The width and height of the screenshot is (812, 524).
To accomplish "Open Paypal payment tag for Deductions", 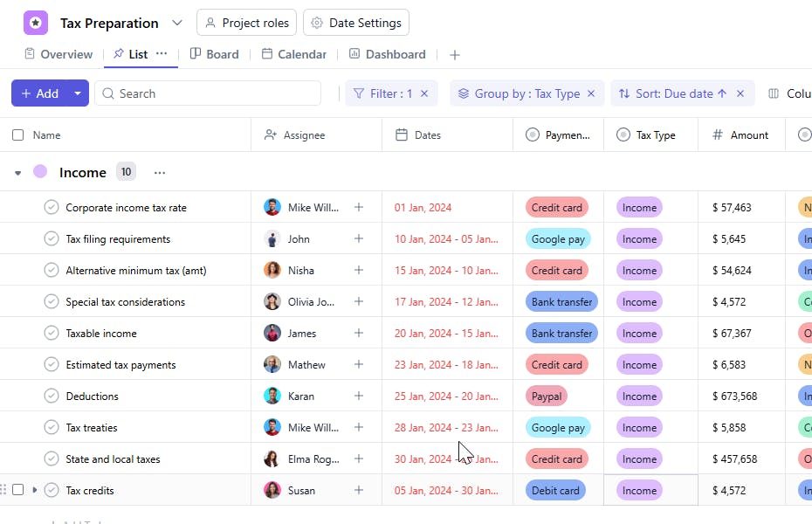I will click(x=547, y=396).
